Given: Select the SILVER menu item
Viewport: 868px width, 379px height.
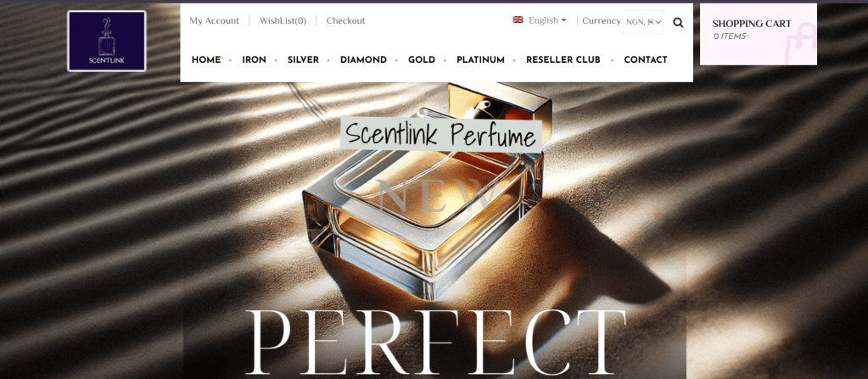Looking at the screenshot, I should click(303, 59).
